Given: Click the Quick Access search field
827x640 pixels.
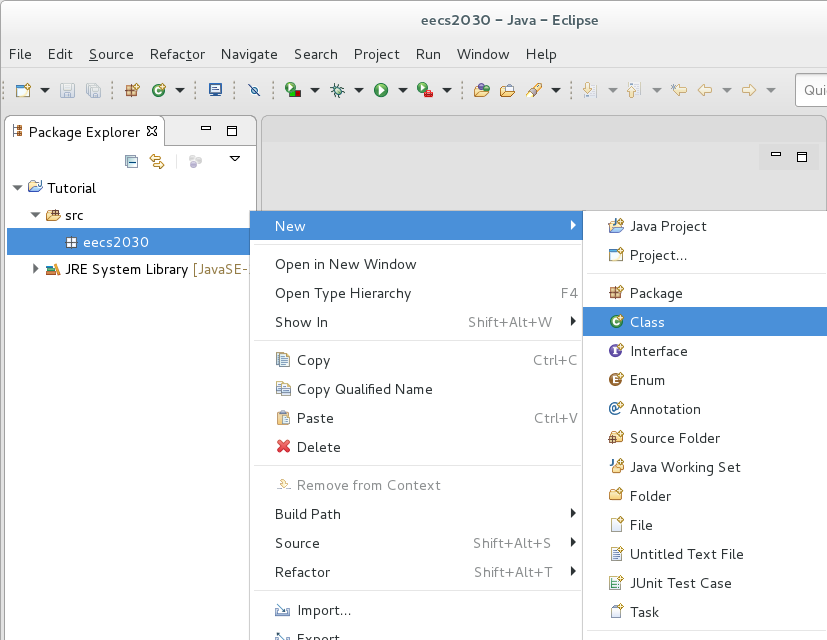Looking at the screenshot, I should (x=811, y=90).
